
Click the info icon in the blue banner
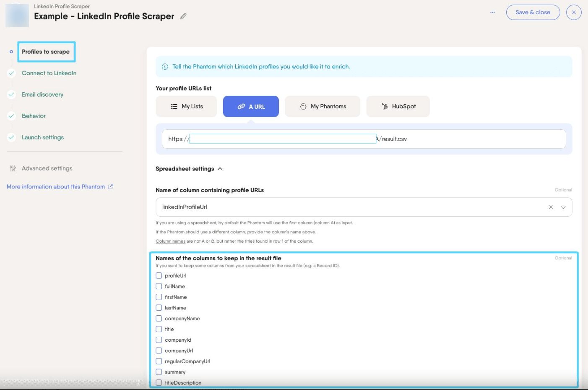[x=165, y=67]
